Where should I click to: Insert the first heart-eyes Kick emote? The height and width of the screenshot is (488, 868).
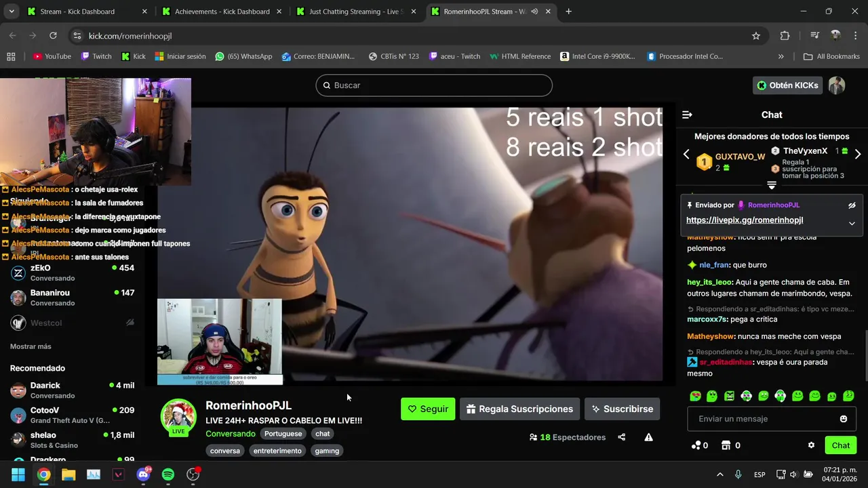[x=695, y=396]
